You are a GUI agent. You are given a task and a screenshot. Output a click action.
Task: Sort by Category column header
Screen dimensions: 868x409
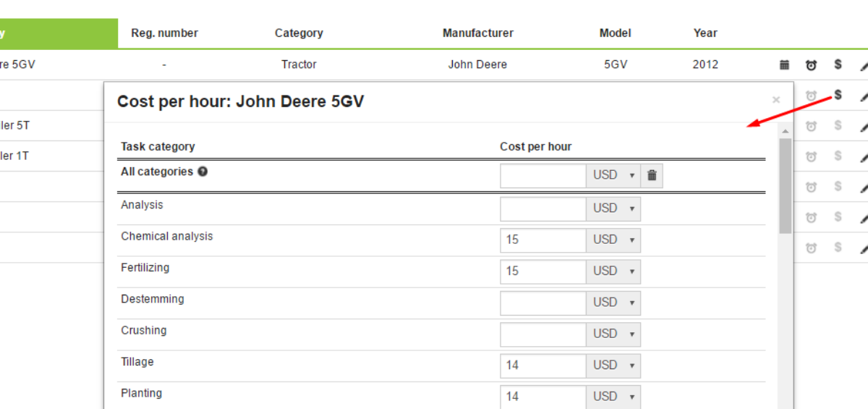click(299, 33)
